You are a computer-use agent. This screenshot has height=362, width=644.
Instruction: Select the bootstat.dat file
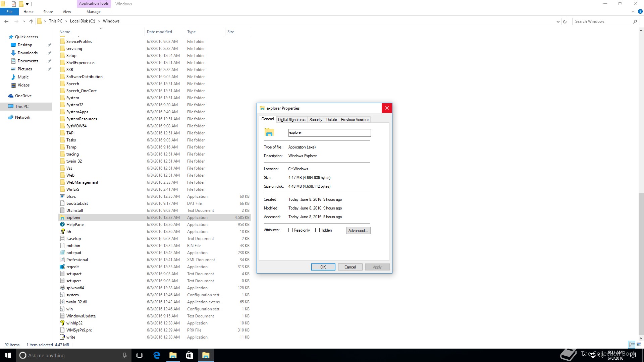click(x=155, y=203)
